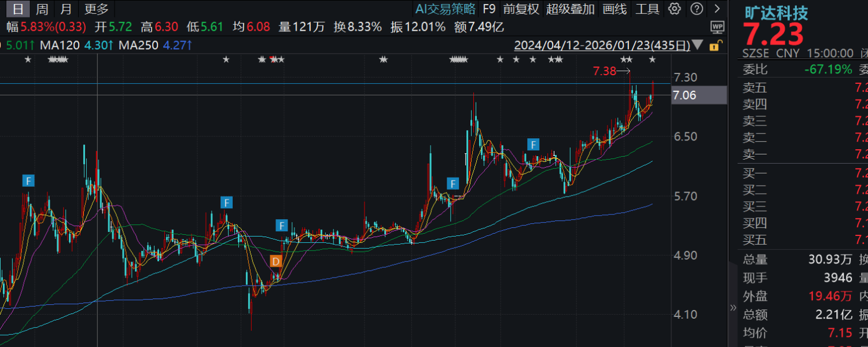Click the help question mark icon
868x347 pixels.
(x=697, y=9)
